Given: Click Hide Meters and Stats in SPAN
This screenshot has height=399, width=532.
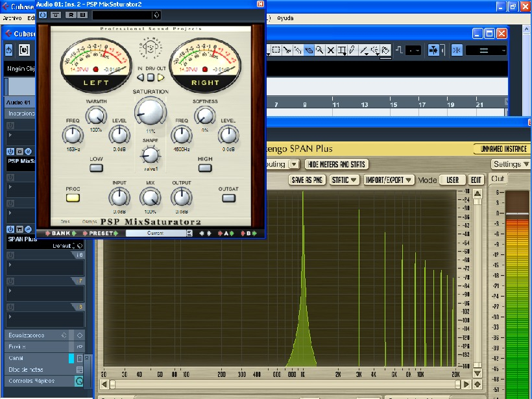Looking at the screenshot, I should pos(337,165).
